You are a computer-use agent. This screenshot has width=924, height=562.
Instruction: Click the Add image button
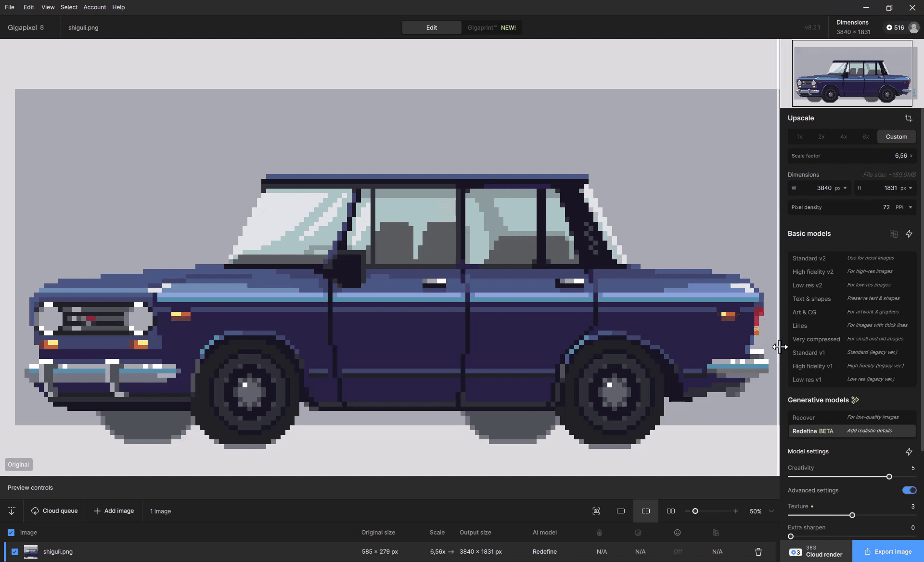click(114, 511)
